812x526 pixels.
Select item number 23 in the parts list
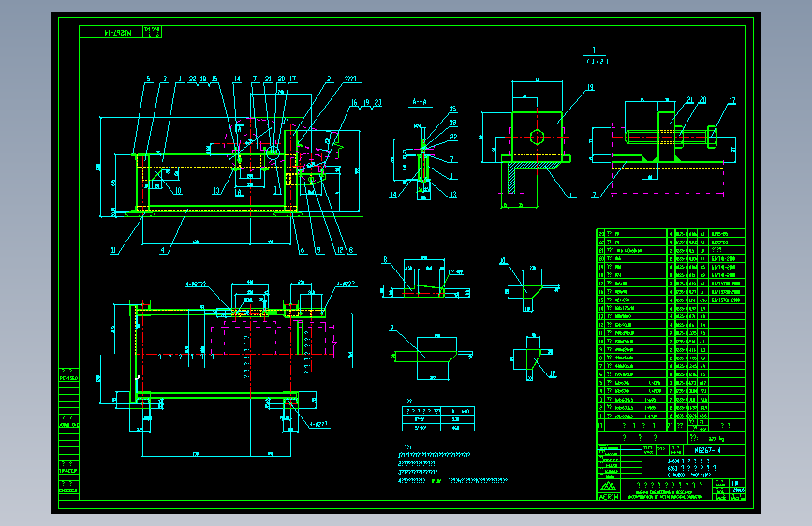601,234
